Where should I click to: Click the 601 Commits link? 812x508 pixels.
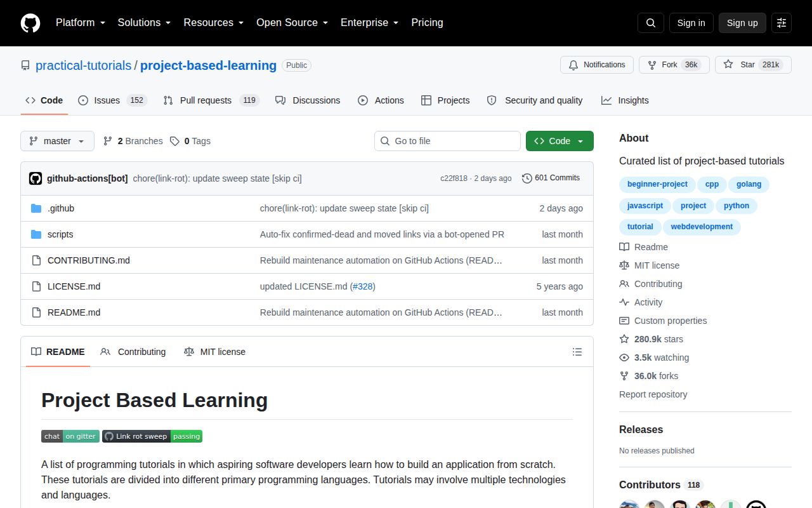pos(551,178)
